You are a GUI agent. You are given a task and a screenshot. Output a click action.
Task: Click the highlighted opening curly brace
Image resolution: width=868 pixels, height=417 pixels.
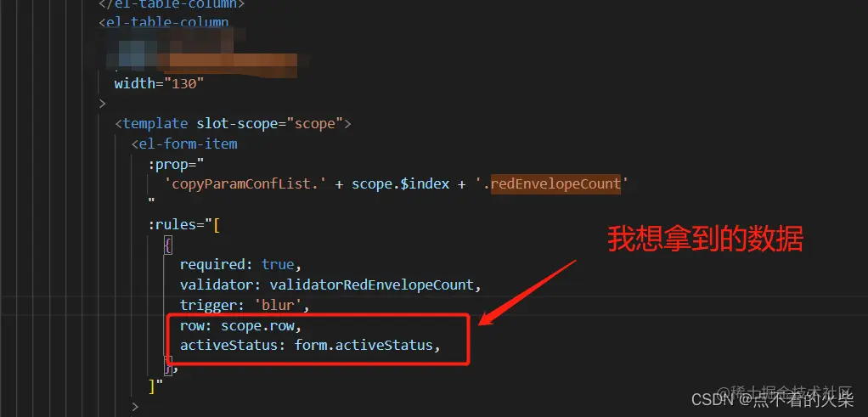point(167,245)
